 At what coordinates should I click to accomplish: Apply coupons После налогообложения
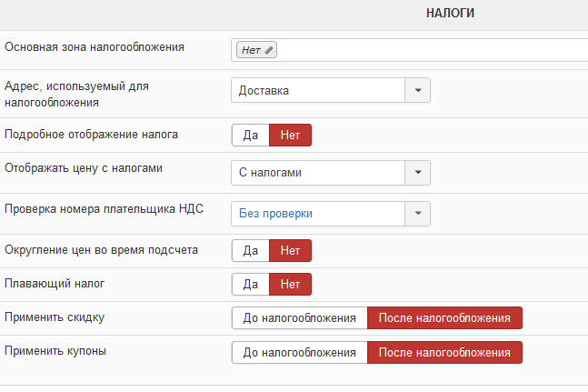[444, 353]
